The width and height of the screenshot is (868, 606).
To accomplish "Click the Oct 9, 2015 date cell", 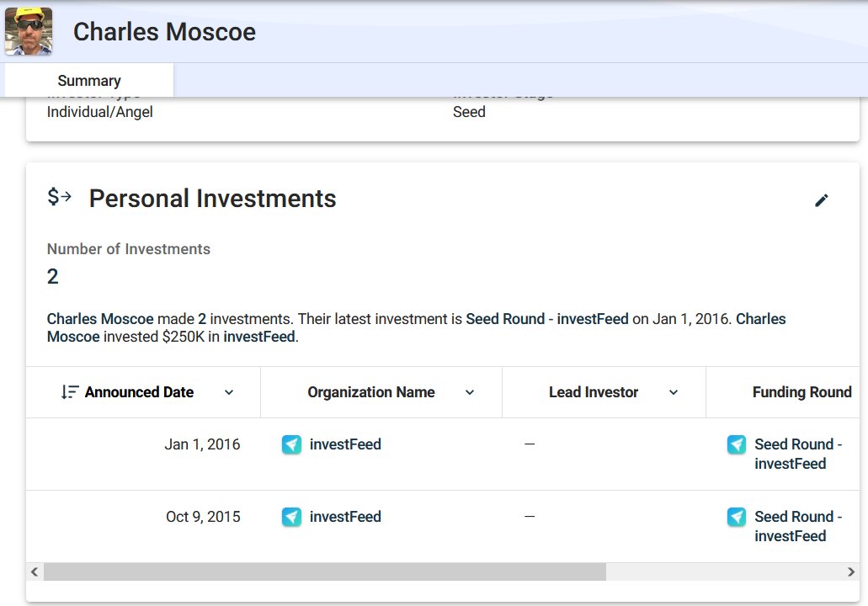I will (x=203, y=517).
